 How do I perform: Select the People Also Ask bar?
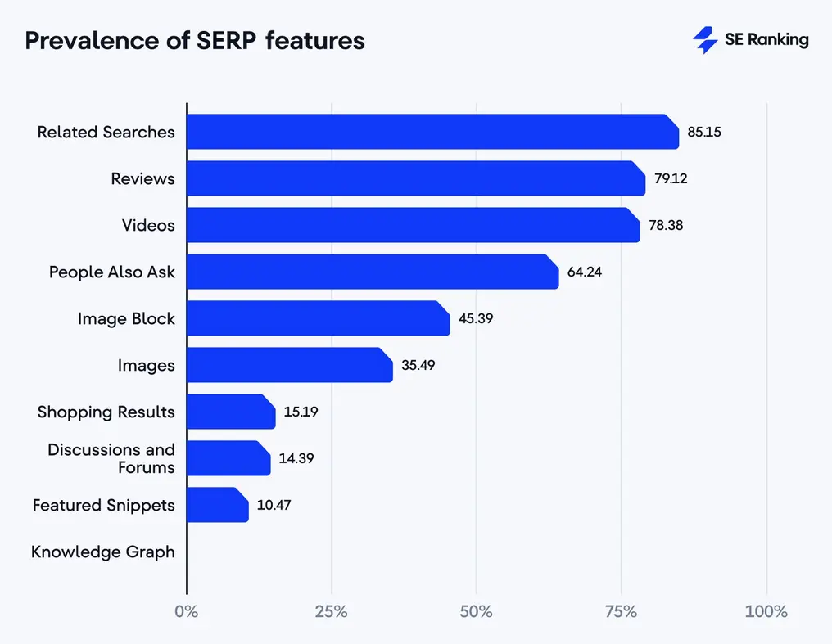[373, 272]
